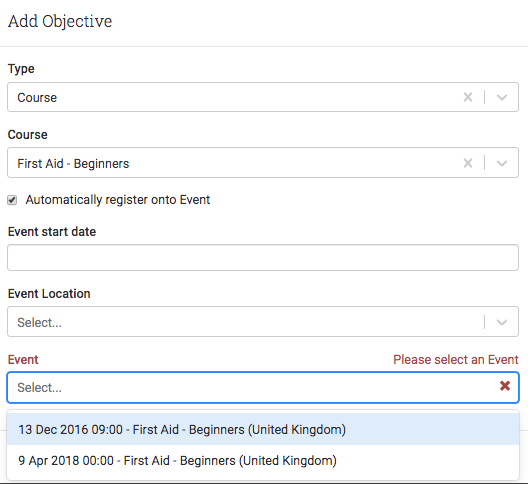The width and height of the screenshot is (528, 484).
Task: Click the Automatically register onto Event label
Action: pyautogui.click(x=118, y=200)
